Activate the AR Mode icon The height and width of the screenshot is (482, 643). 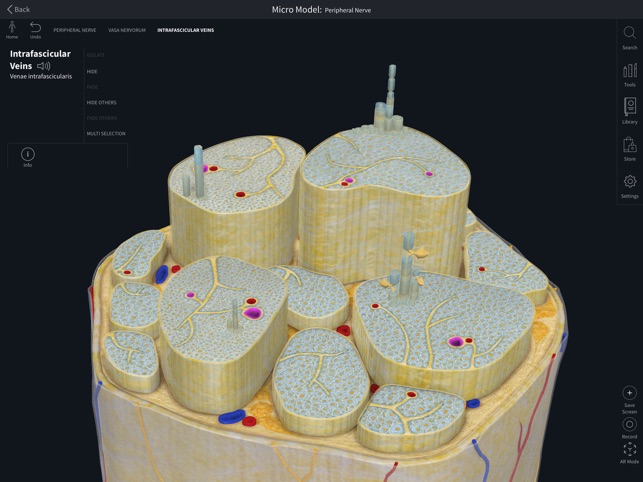point(629,450)
